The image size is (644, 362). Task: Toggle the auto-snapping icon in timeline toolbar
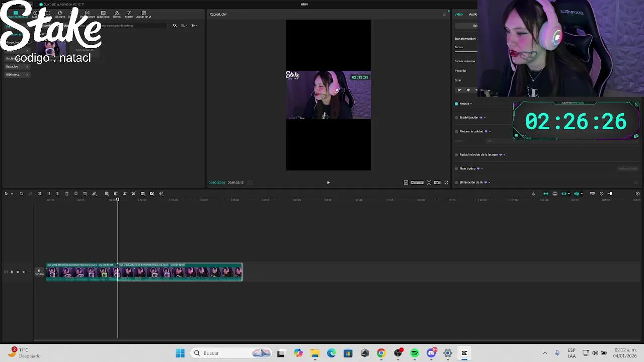pyautogui.click(x=555, y=194)
